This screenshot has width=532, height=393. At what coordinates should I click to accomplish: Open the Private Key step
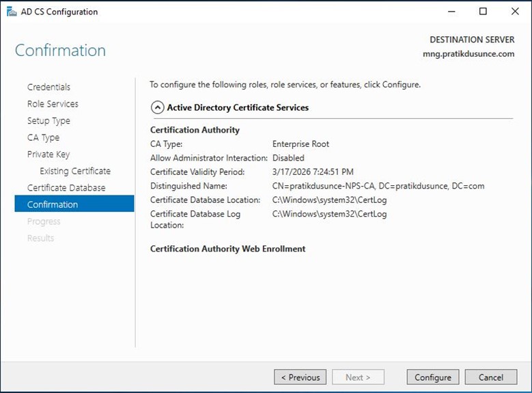pos(48,154)
